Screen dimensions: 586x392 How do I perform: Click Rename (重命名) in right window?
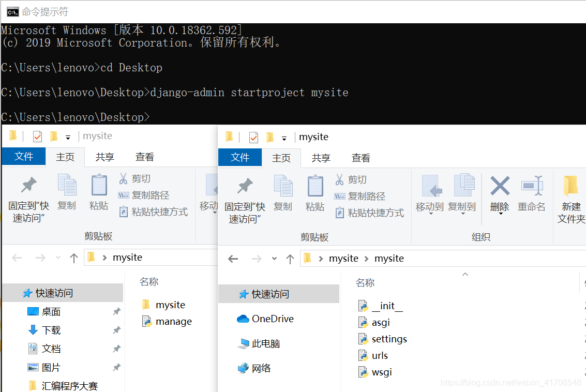pyautogui.click(x=532, y=193)
